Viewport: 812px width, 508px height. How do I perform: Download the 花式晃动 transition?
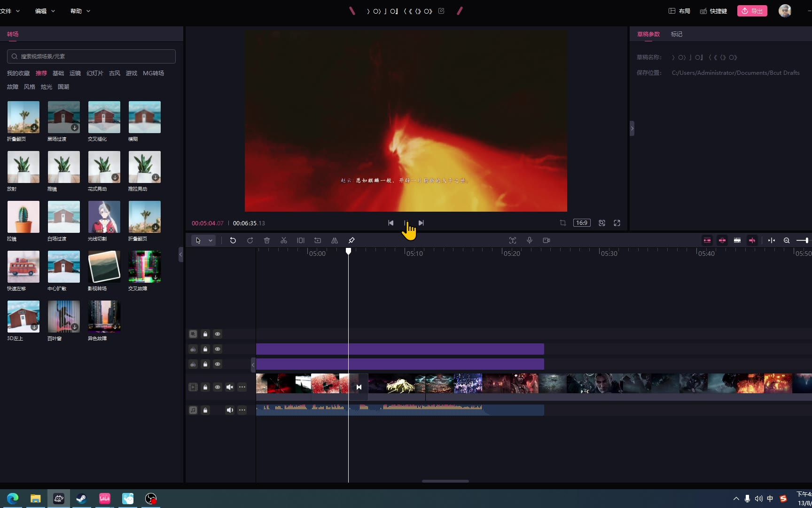(x=115, y=177)
